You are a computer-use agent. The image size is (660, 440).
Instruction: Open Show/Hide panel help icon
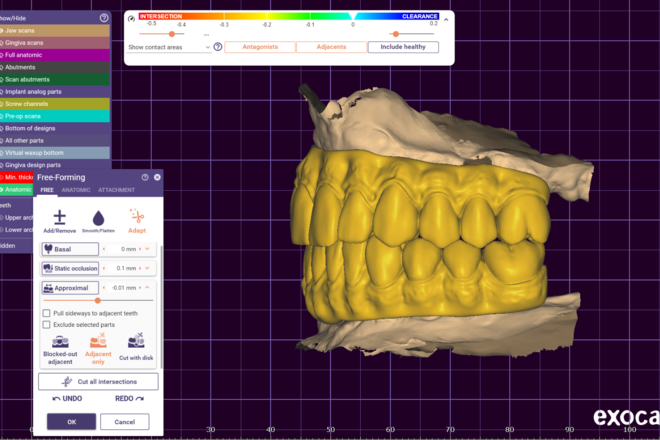click(104, 18)
